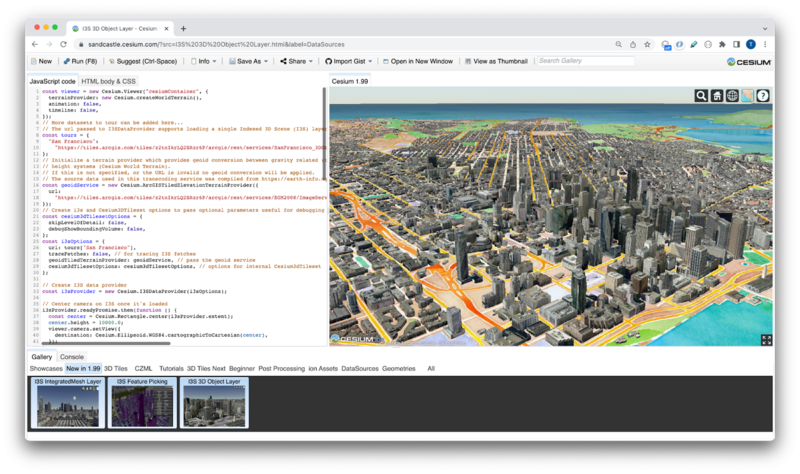The width and height of the screenshot is (800, 474).
Task: Open the browser extensions puzzle icon
Action: click(722, 44)
